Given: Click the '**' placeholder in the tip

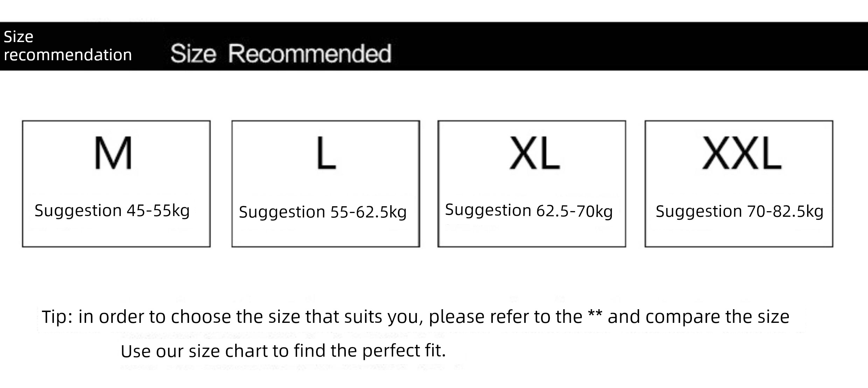Looking at the screenshot, I should coord(595,314).
